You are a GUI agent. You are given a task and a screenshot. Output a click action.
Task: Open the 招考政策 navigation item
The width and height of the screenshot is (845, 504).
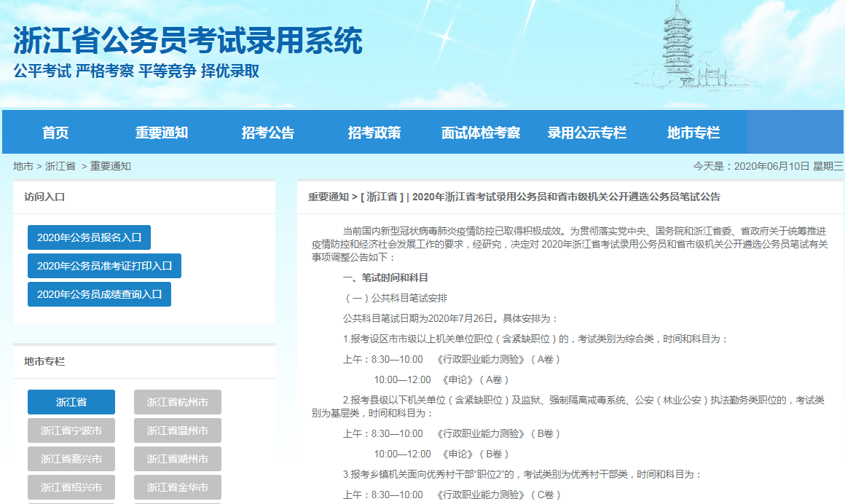374,133
